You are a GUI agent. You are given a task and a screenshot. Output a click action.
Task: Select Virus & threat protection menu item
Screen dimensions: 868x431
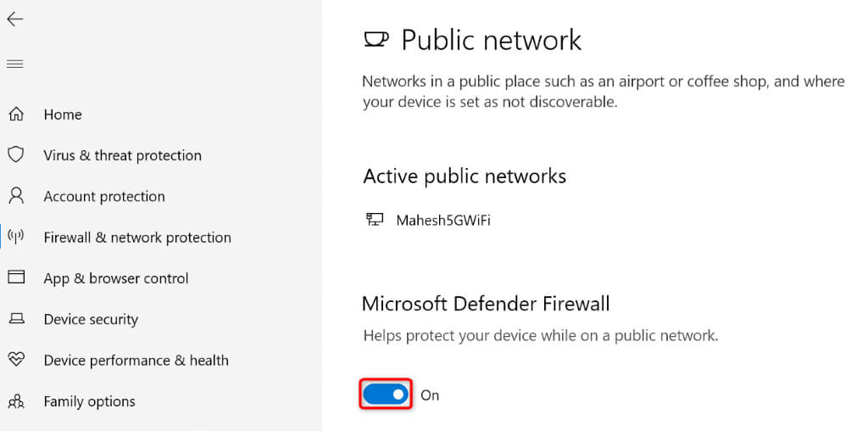point(122,155)
